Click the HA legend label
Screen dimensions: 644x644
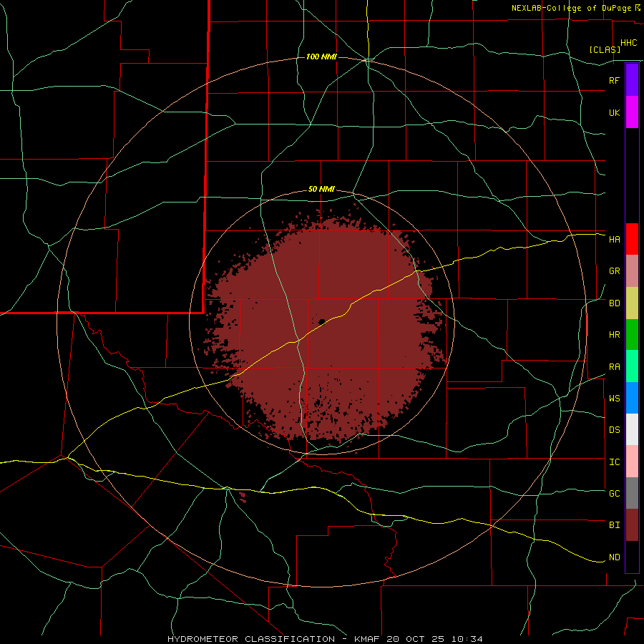tap(614, 240)
